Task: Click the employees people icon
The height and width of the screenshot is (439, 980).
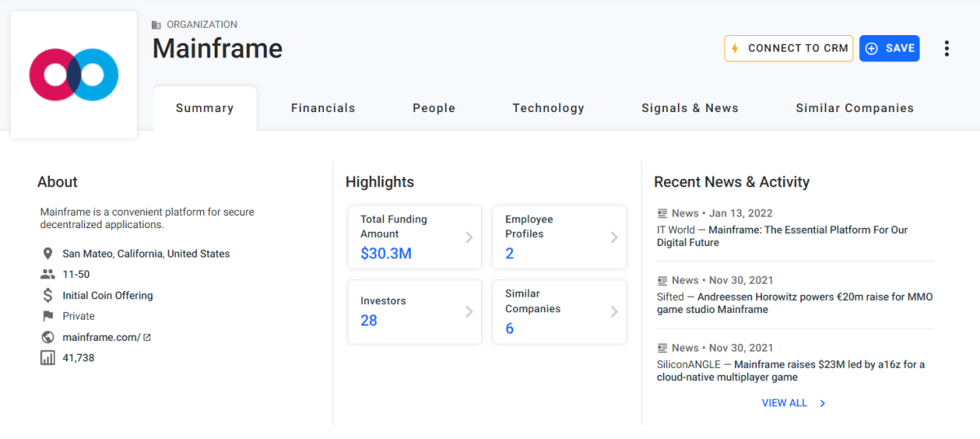Action: pyautogui.click(x=47, y=275)
